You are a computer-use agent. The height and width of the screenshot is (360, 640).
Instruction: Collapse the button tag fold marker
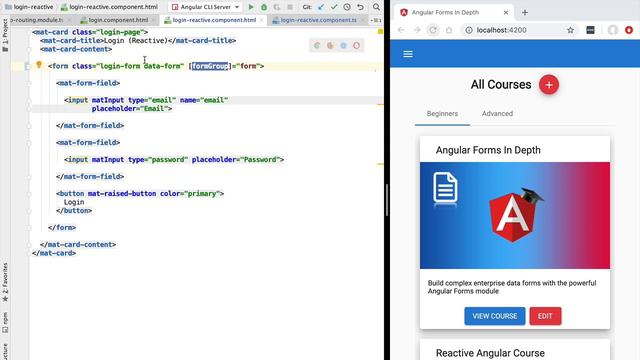click(29, 194)
